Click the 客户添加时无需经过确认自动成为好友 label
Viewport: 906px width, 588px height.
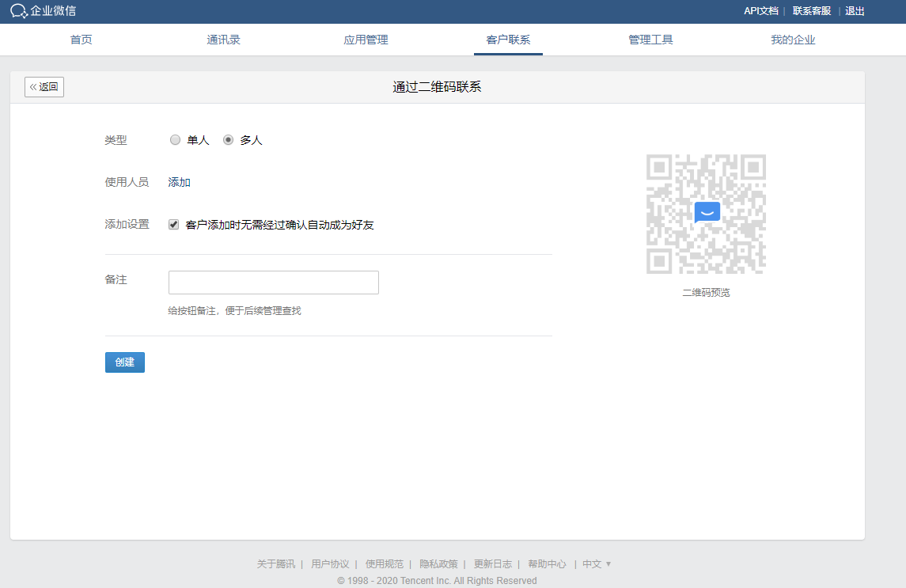coord(279,225)
